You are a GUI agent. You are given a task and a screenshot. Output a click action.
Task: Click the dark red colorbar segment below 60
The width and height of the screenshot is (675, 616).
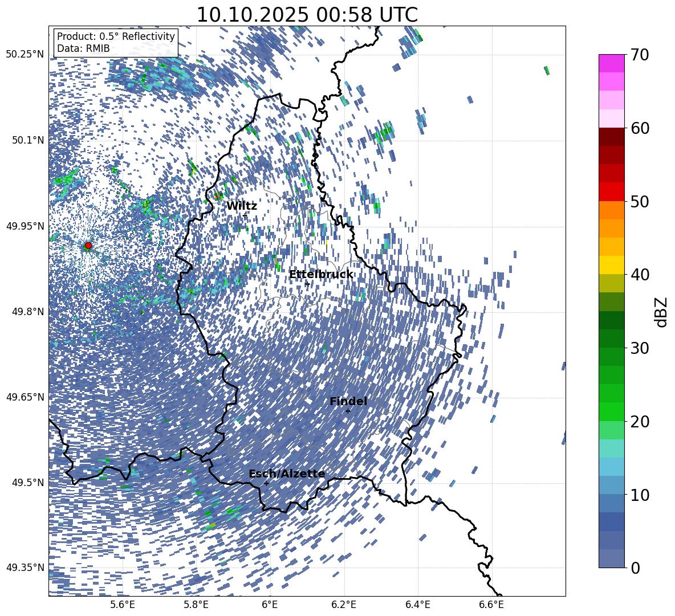pos(612,137)
